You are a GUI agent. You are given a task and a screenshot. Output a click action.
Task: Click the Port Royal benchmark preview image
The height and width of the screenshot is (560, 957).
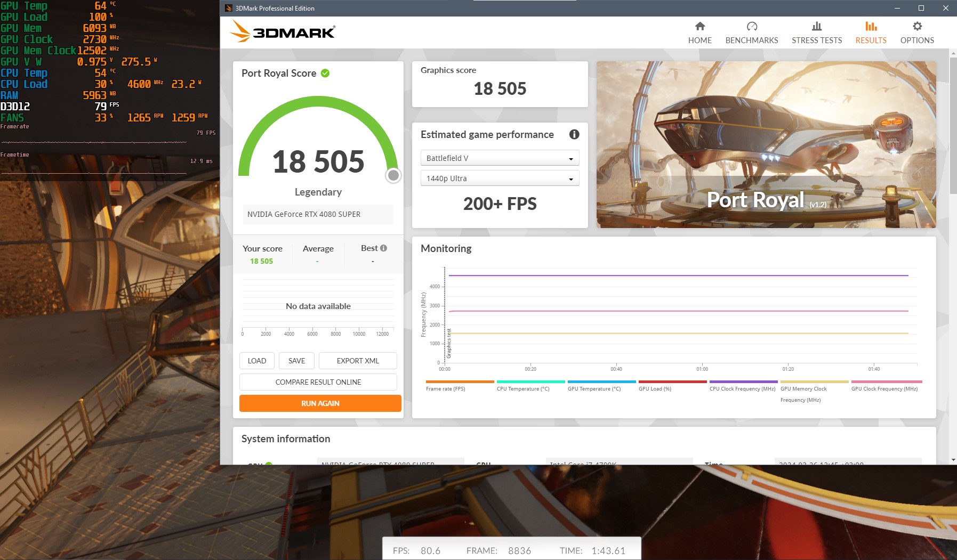766,144
